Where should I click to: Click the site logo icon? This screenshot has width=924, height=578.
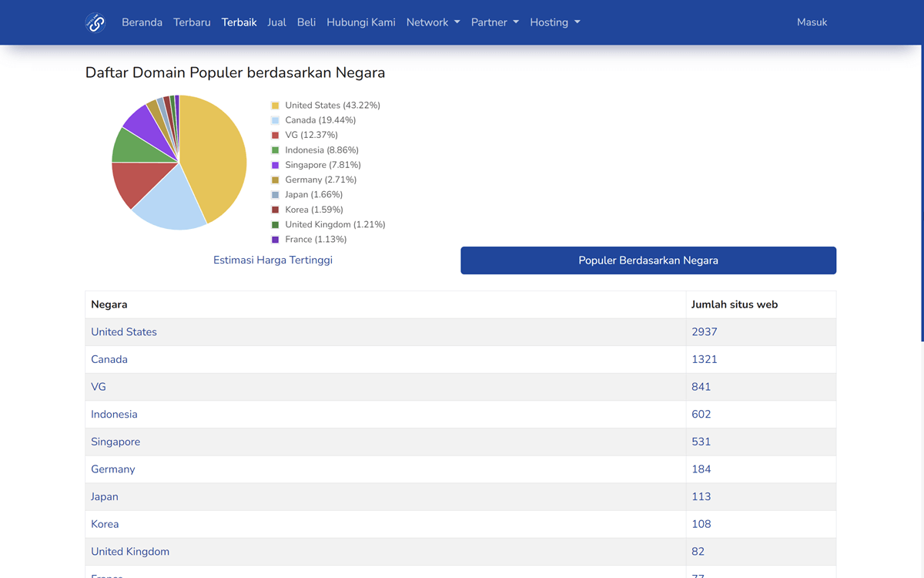pos(95,22)
